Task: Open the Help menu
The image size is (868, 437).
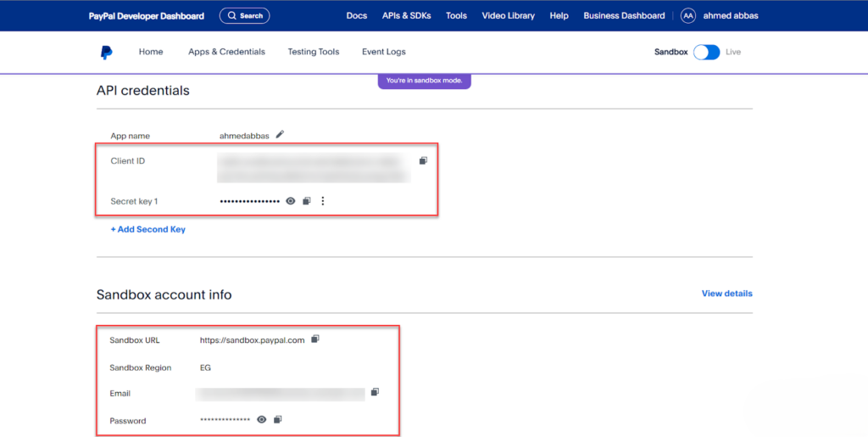Action: pyautogui.click(x=559, y=16)
